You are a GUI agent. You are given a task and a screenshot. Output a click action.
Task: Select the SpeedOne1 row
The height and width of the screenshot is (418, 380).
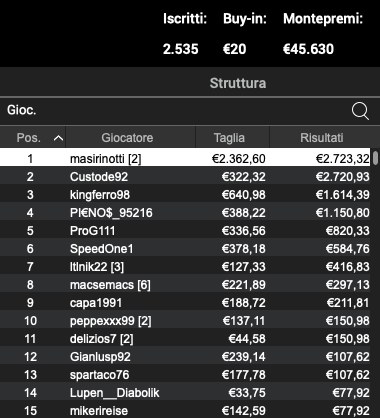point(185,249)
